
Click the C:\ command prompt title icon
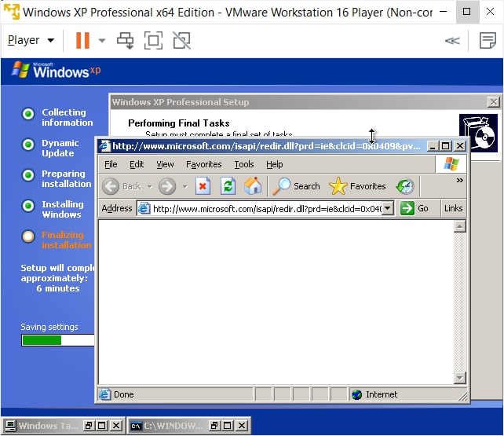(136, 426)
